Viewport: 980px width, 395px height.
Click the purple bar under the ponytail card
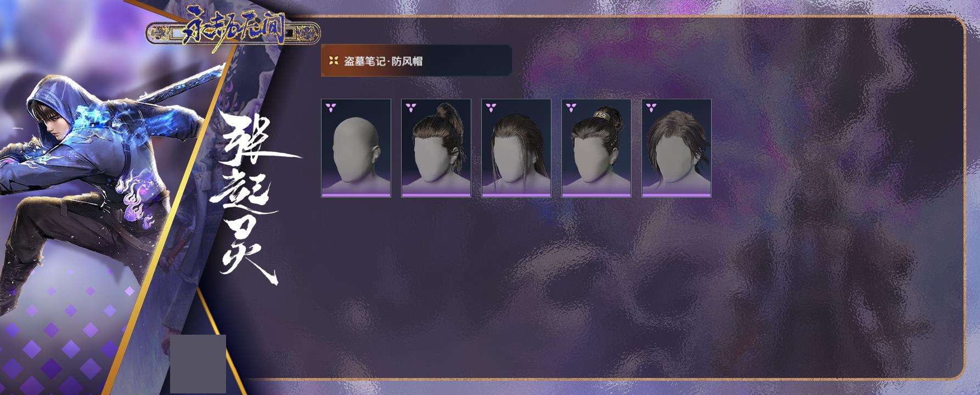[436, 195]
